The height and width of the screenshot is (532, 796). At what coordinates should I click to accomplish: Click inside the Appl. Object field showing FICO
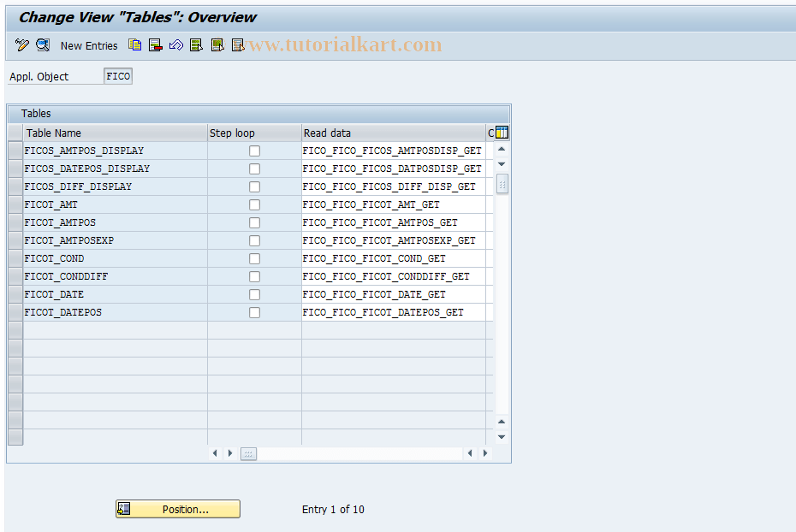(x=118, y=75)
